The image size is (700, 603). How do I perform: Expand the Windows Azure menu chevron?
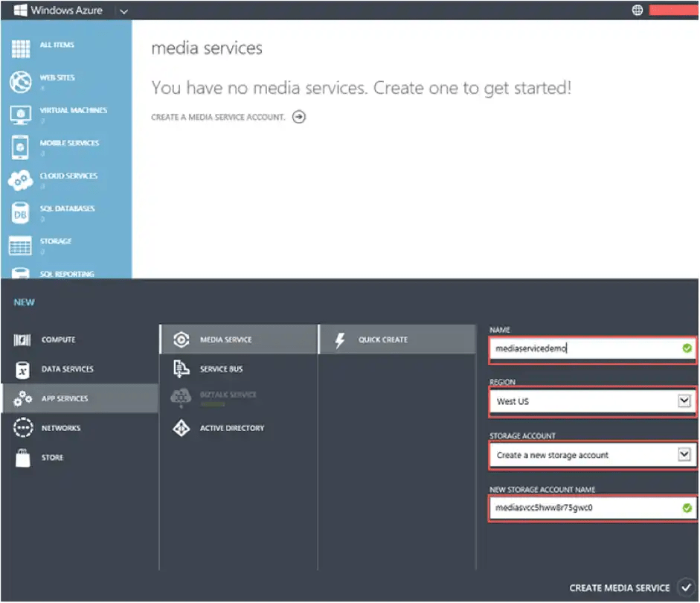[x=123, y=10]
